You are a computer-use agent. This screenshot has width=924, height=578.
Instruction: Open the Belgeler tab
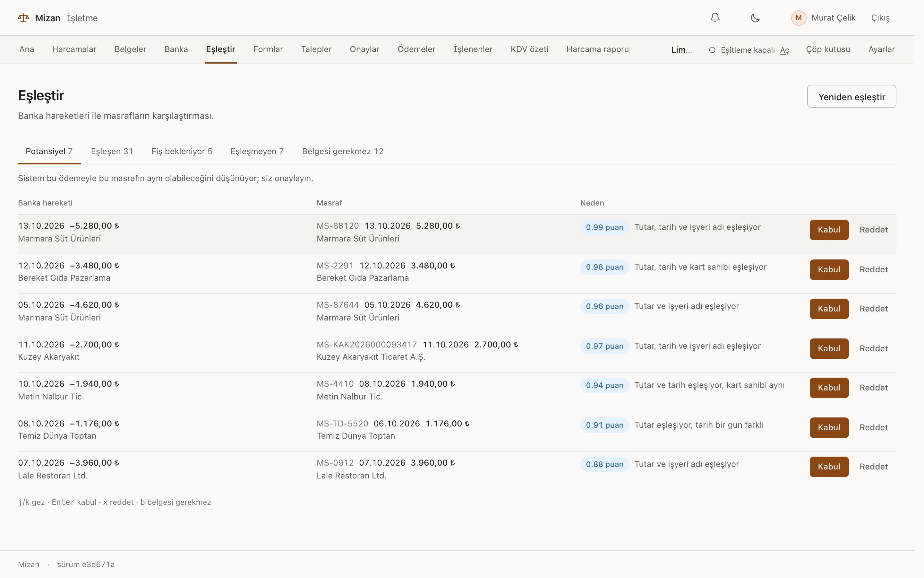[x=130, y=49]
